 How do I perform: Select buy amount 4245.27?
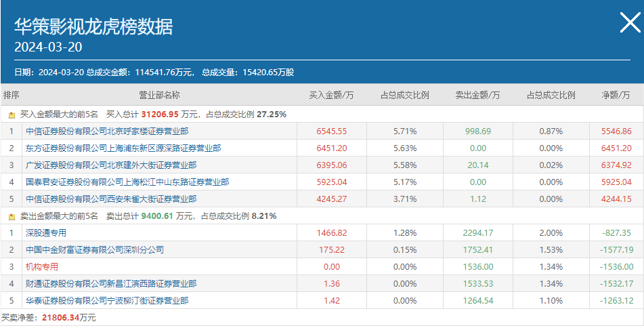(x=332, y=199)
